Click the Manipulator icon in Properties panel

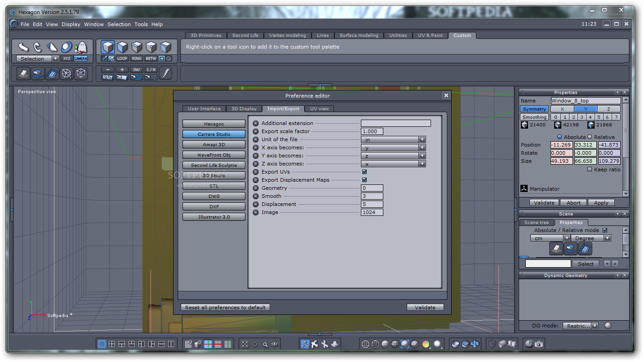click(x=524, y=188)
